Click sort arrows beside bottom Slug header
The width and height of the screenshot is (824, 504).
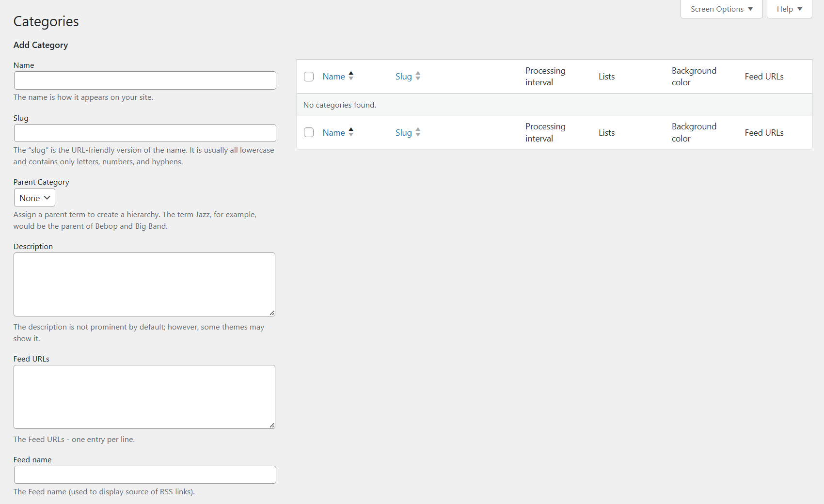[x=418, y=132]
